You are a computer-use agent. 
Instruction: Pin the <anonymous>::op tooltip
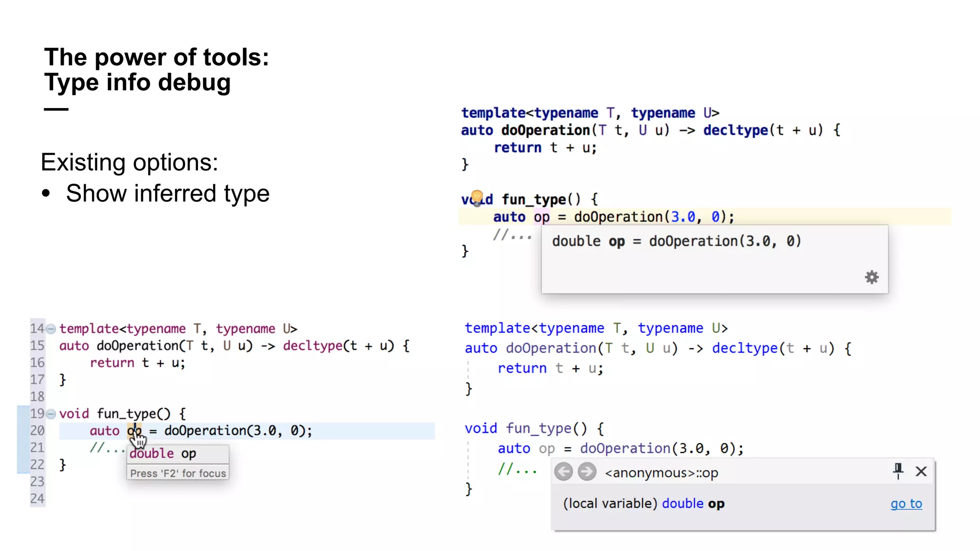898,471
